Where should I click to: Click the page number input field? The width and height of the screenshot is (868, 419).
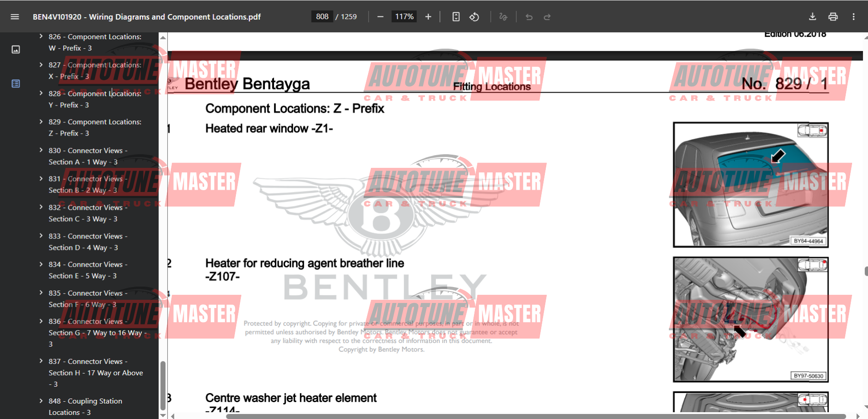(x=322, y=17)
